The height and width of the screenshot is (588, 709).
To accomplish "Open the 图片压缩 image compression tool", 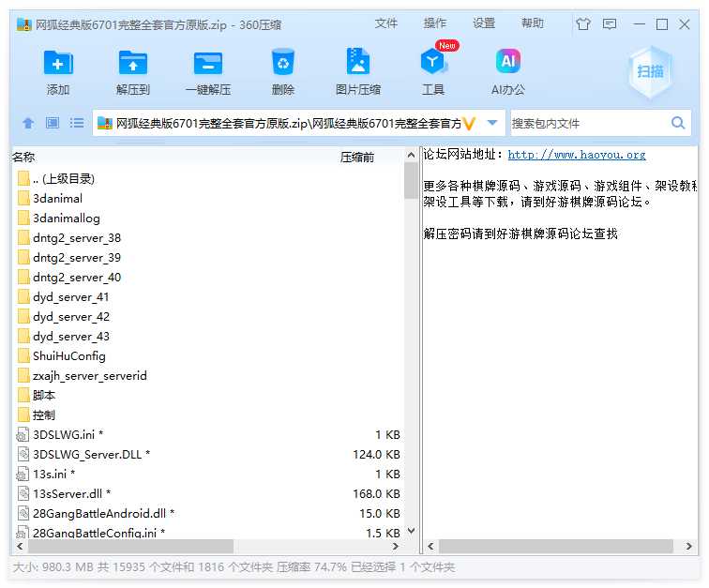I will [x=358, y=62].
